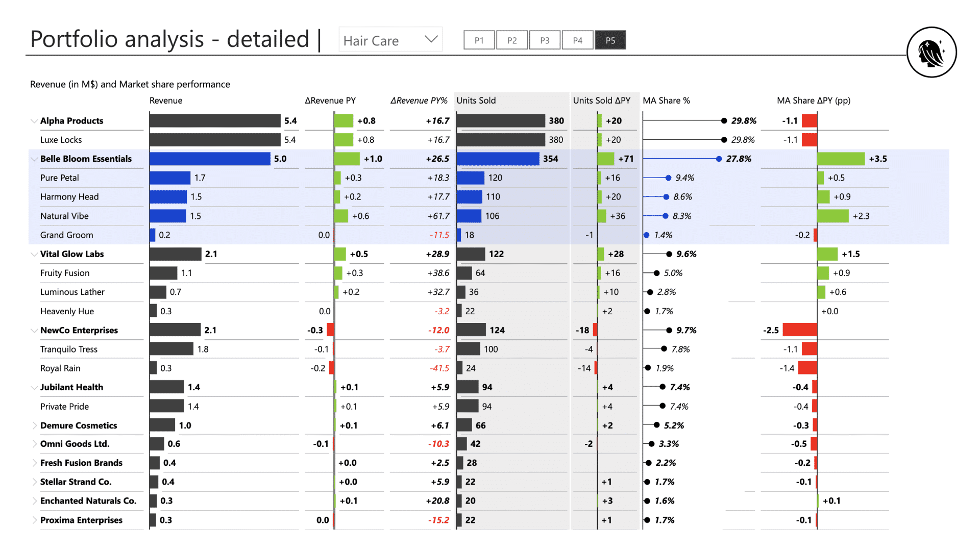This screenshot has width=980, height=551.
Task: Expand the Omni Goods Ltd. group
Action: click(x=34, y=444)
